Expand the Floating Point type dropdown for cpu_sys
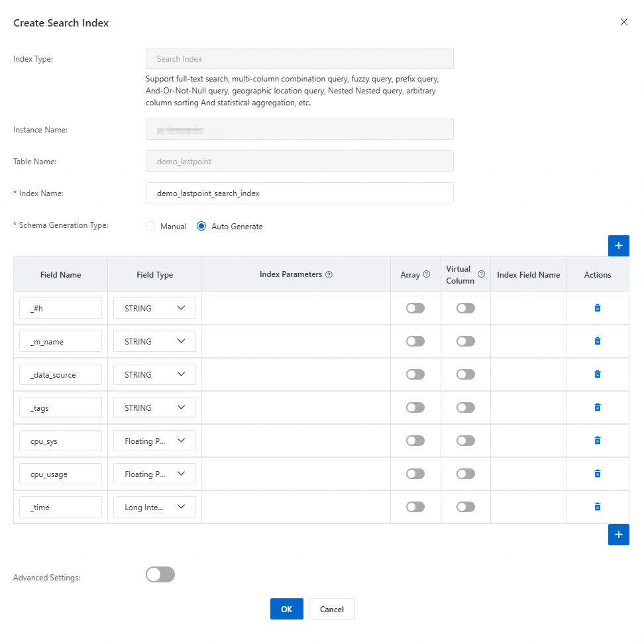 (154, 441)
